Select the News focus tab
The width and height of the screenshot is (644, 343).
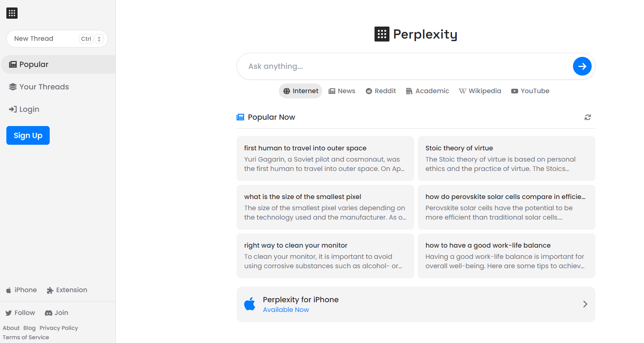pyautogui.click(x=342, y=91)
